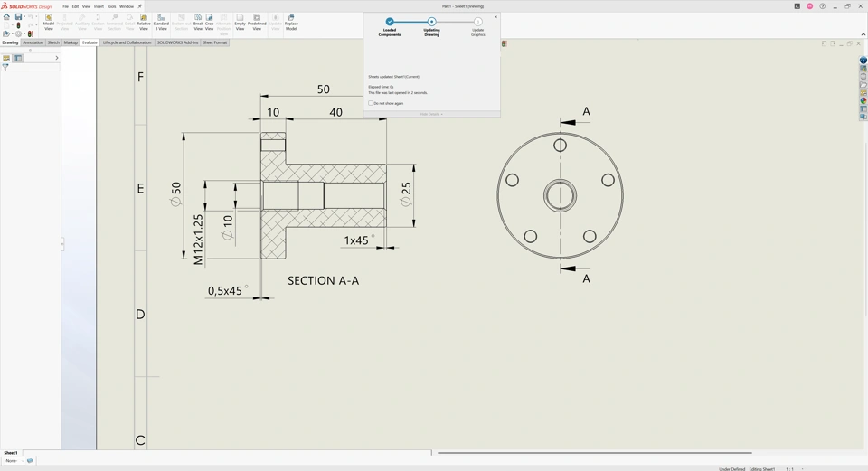Expand the New document dropdown arrow
Screen dimensions: 868x471
coord(12,25)
